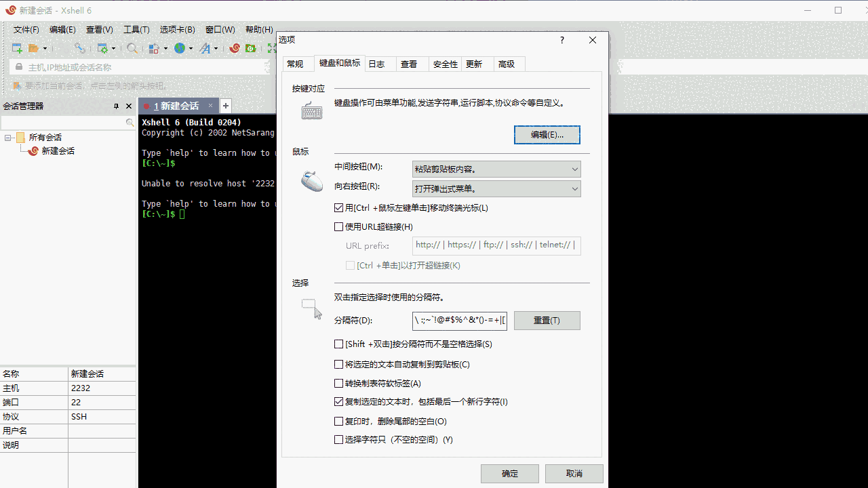Click inside the 分隔符(D) input field

pyautogui.click(x=460, y=320)
